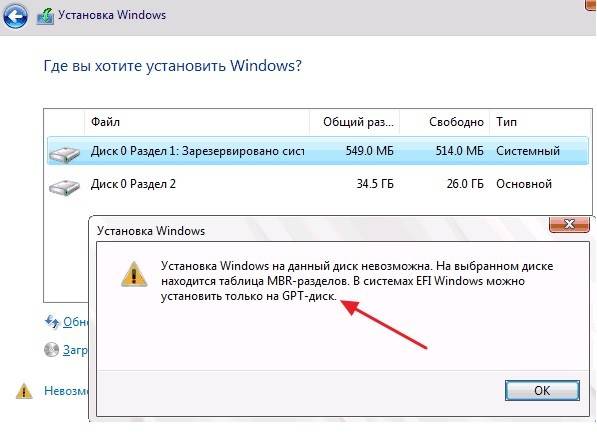Click the Windows Setup icon in title bar
Viewport: 597px width, 434px height.
[45, 16]
